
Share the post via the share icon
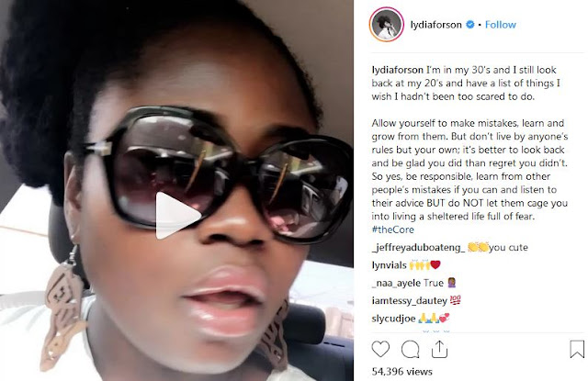pyautogui.click(x=439, y=350)
